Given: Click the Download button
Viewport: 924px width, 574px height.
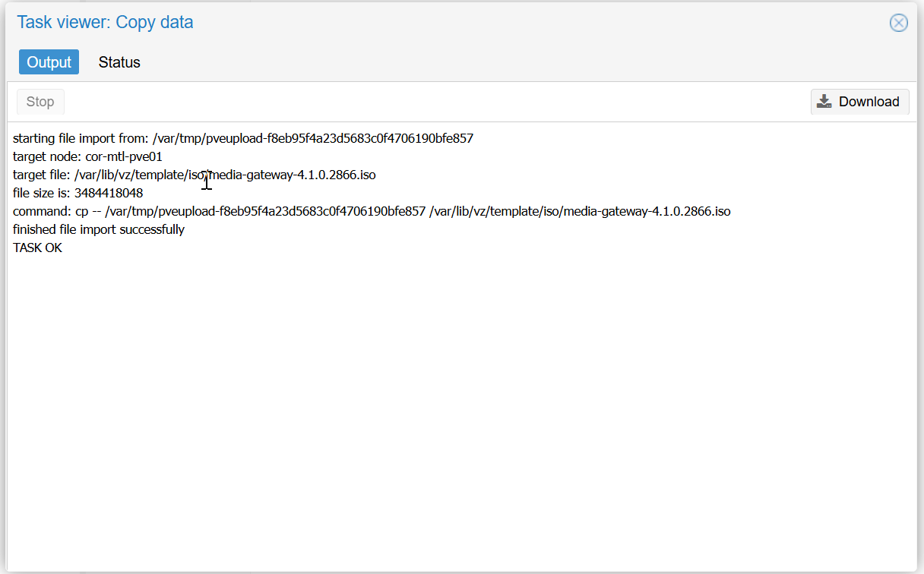Looking at the screenshot, I should 859,102.
